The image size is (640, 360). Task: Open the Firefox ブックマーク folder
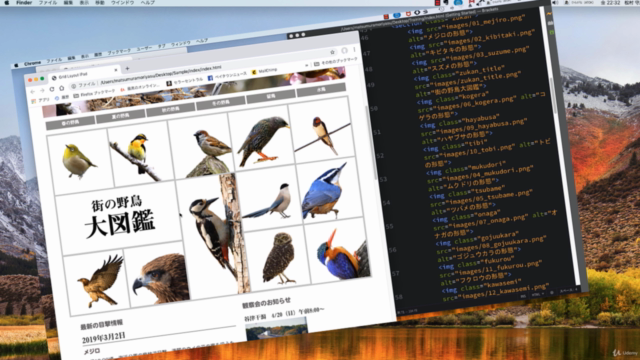[x=94, y=93]
